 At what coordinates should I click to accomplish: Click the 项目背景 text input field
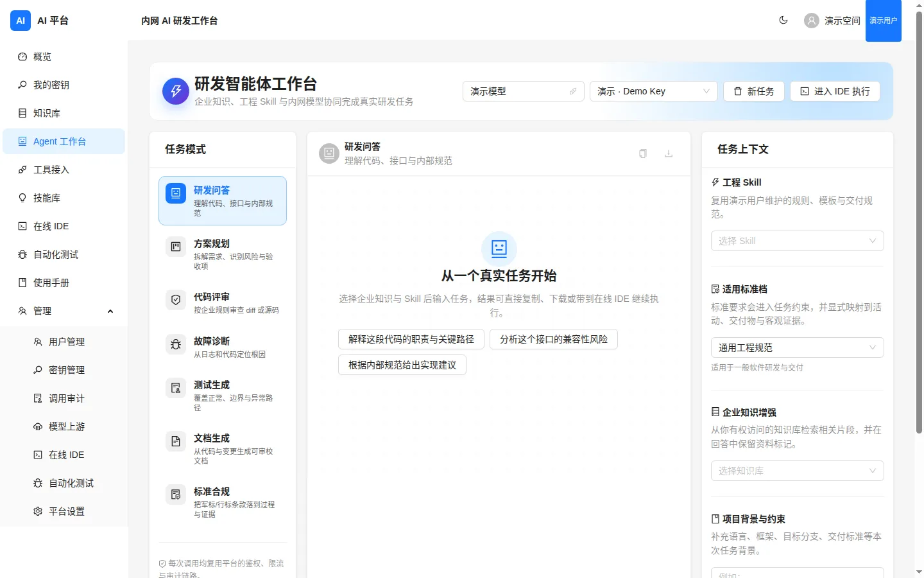798,573
